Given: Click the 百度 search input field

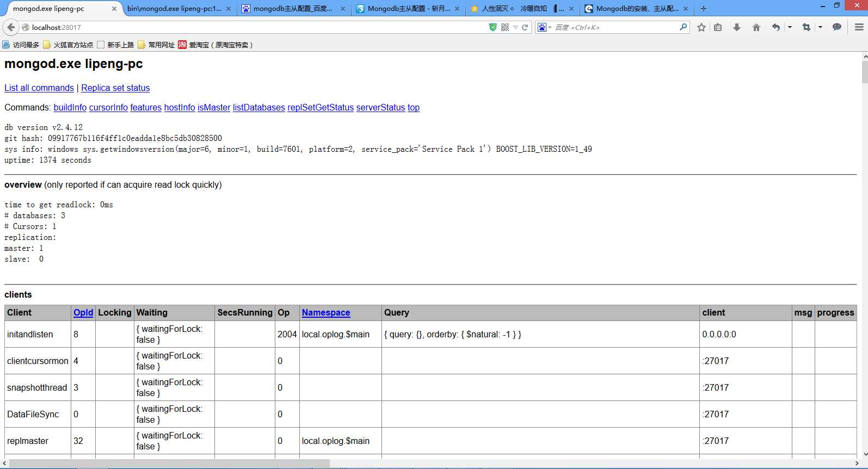Looking at the screenshot, I should pos(615,27).
